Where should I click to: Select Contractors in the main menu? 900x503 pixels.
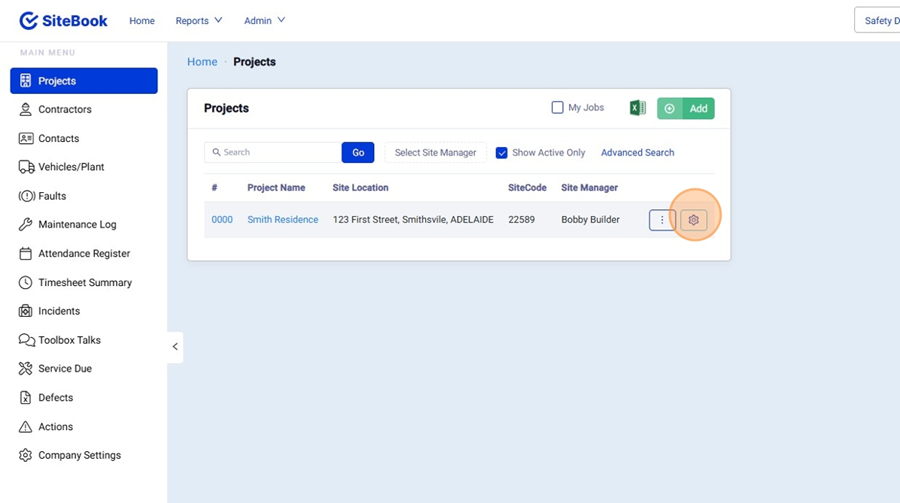(65, 109)
